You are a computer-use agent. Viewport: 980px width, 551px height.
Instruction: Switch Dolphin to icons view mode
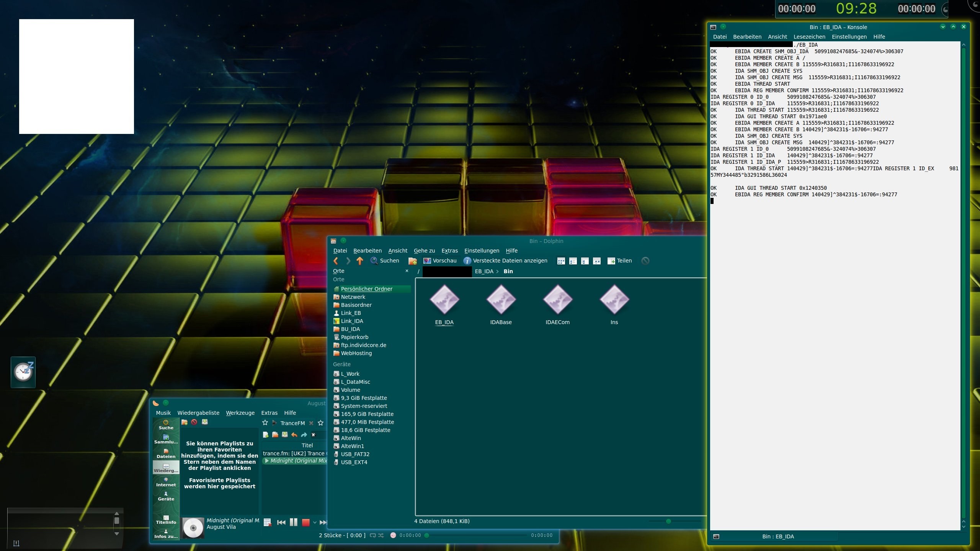click(x=561, y=261)
